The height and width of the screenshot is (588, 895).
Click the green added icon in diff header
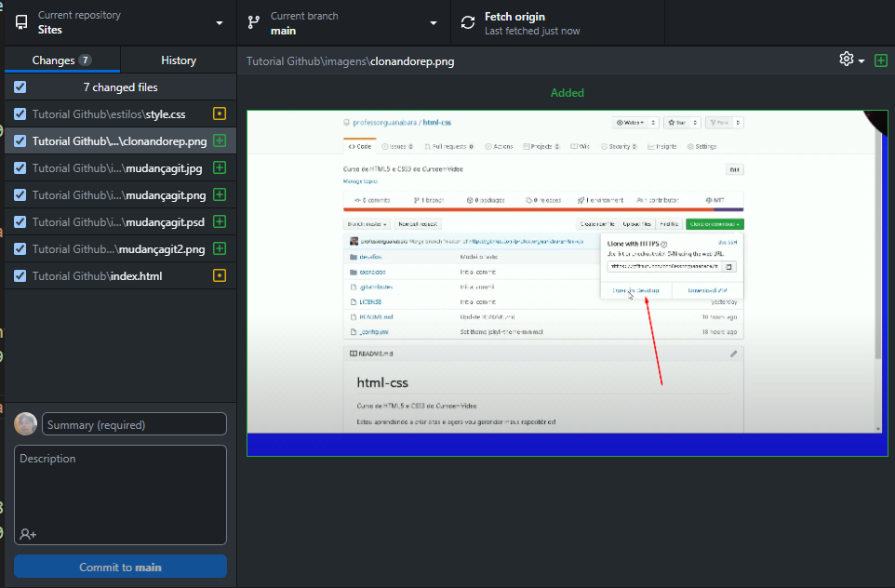pos(881,60)
